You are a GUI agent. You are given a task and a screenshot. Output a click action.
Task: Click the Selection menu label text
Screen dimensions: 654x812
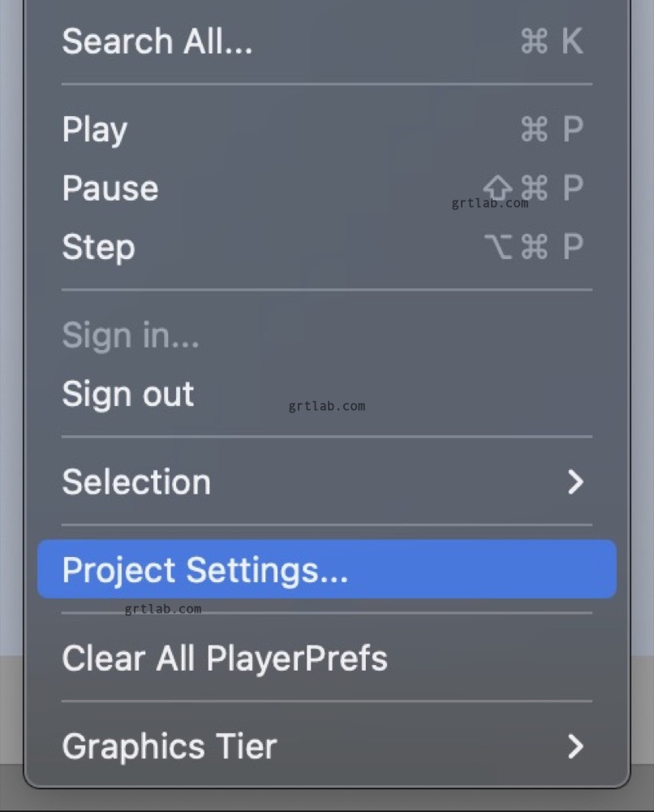tap(136, 482)
